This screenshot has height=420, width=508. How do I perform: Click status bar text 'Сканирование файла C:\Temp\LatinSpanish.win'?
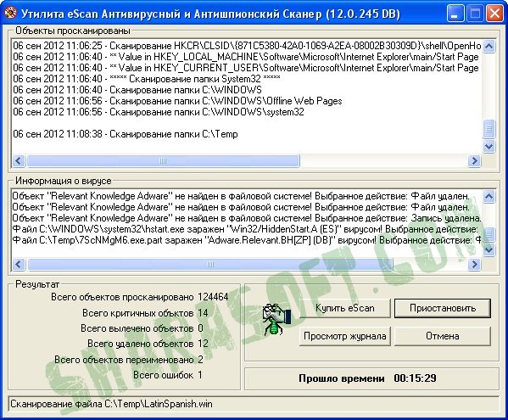[111, 404]
